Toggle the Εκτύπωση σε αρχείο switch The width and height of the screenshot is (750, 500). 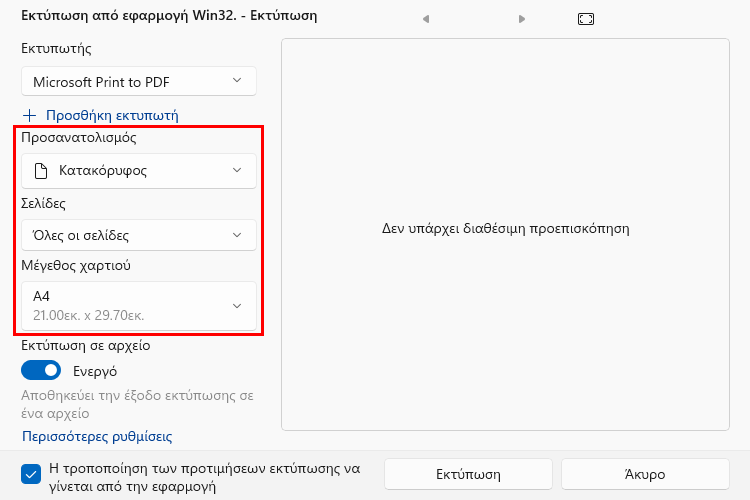pos(41,370)
